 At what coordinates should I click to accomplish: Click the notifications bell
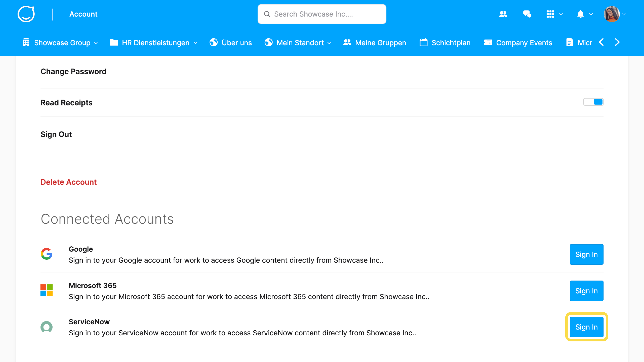click(x=581, y=14)
